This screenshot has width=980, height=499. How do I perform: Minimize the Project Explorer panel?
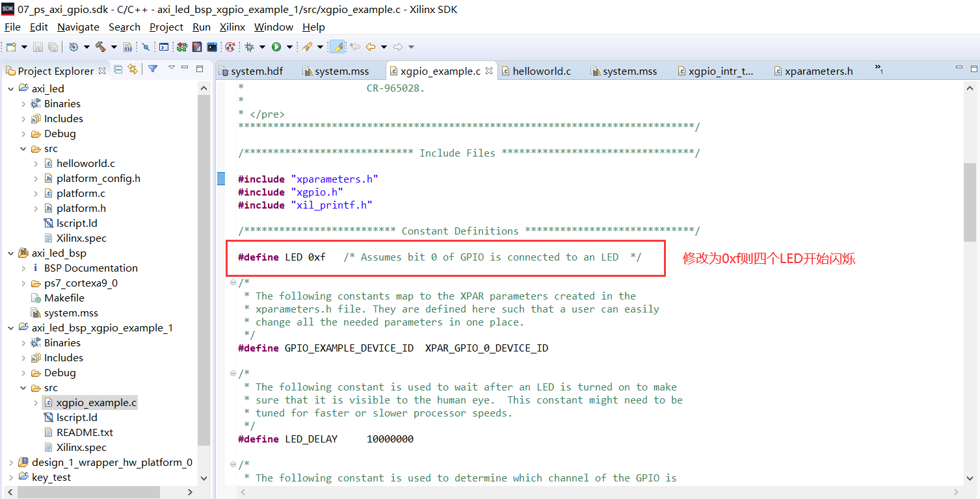[x=185, y=68]
